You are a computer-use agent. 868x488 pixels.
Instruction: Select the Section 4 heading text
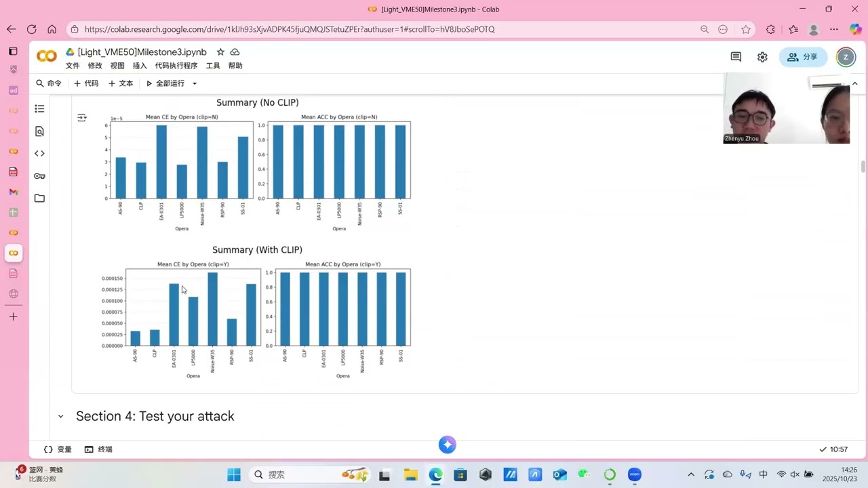155,416
